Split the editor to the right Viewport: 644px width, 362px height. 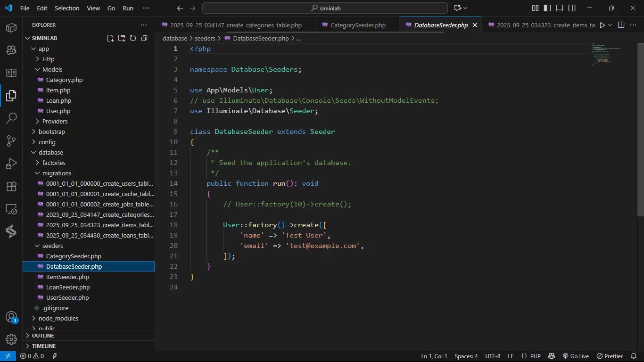point(621,25)
